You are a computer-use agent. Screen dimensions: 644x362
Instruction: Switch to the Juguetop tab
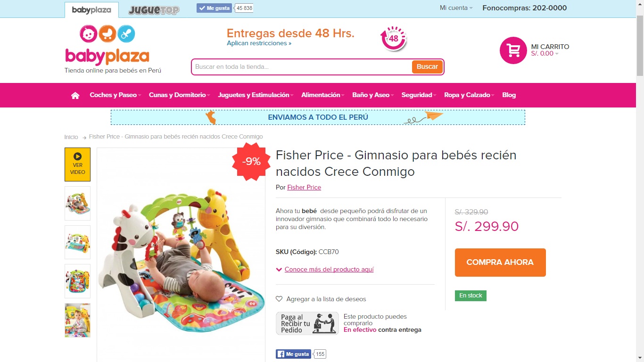click(154, 10)
